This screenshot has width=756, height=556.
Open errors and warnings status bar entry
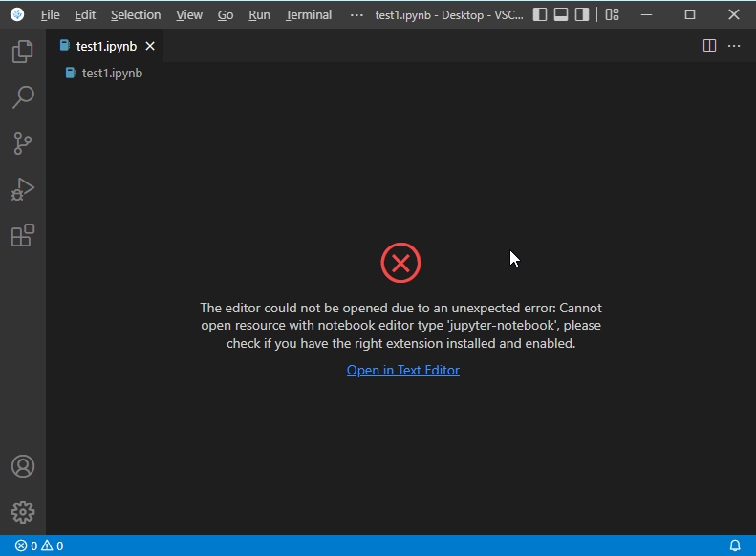pyautogui.click(x=39, y=545)
